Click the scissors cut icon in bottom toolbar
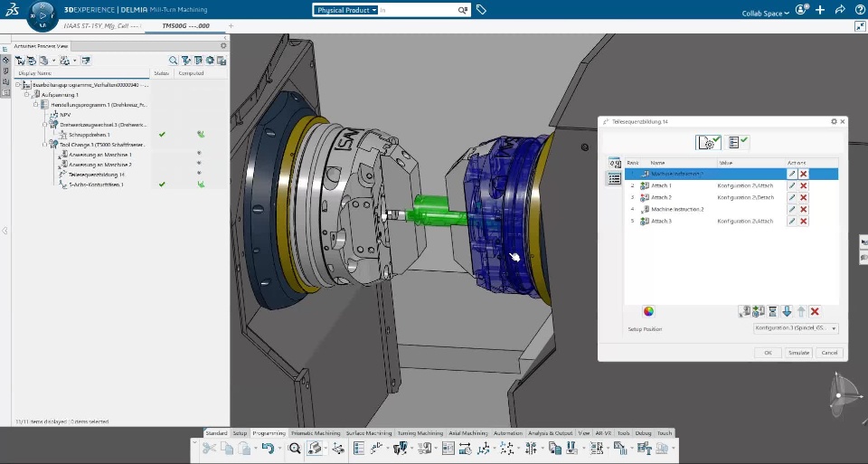This screenshot has width=868, height=464. point(209,449)
